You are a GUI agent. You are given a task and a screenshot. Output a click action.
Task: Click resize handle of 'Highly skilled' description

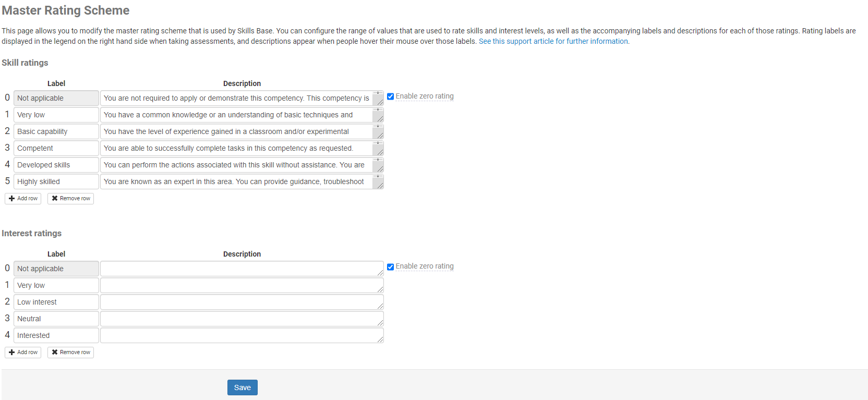[381, 186]
